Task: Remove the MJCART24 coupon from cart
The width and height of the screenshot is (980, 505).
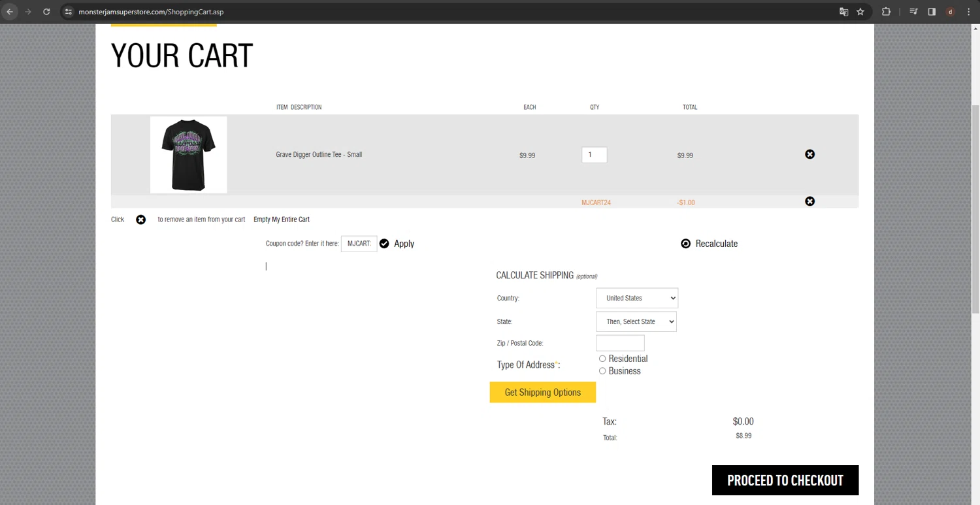Action: pyautogui.click(x=810, y=201)
